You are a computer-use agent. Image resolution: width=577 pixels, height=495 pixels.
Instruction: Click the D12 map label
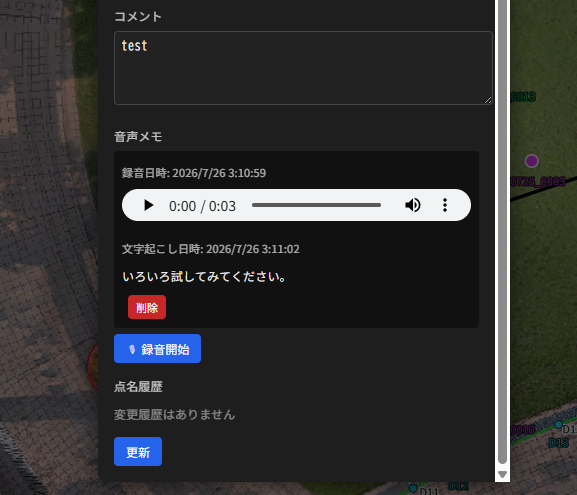click(458, 486)
